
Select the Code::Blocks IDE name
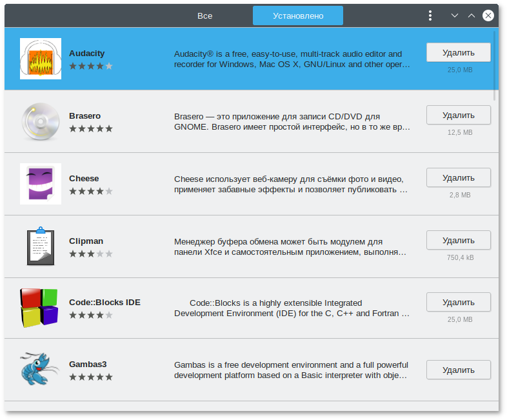104,303
